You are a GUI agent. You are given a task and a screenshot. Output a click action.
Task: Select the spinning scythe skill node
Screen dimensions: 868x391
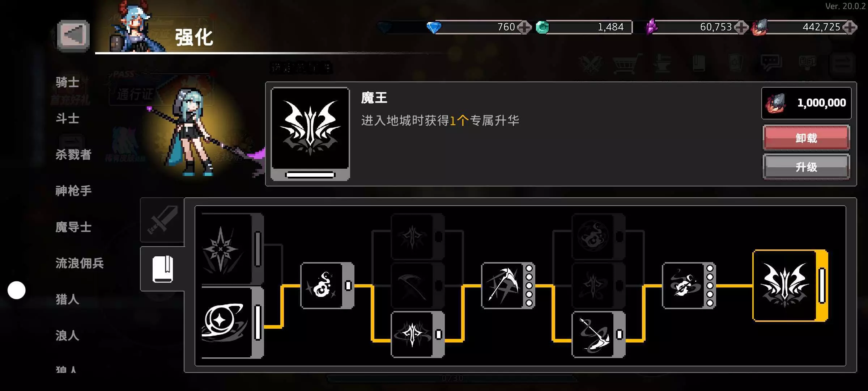click(x=599, y=334)
